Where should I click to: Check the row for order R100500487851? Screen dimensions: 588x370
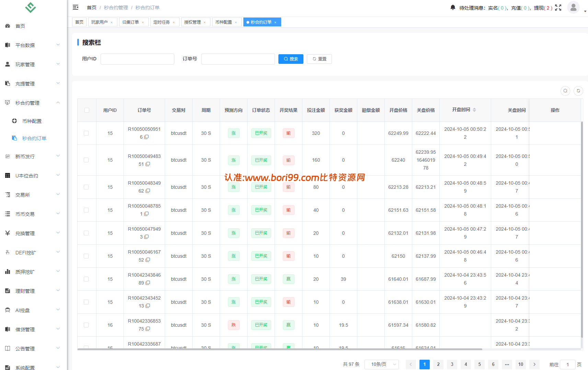[86, 210]
